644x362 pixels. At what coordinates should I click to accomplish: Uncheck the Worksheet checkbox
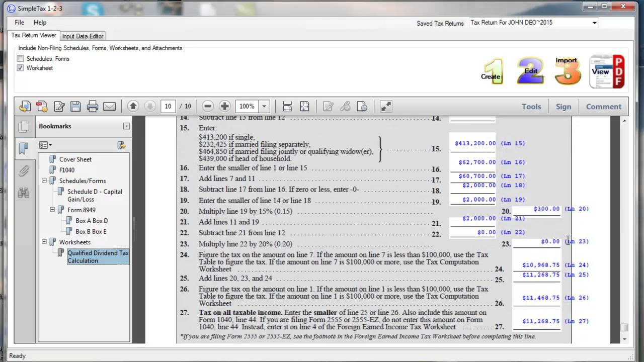point(20,68)
